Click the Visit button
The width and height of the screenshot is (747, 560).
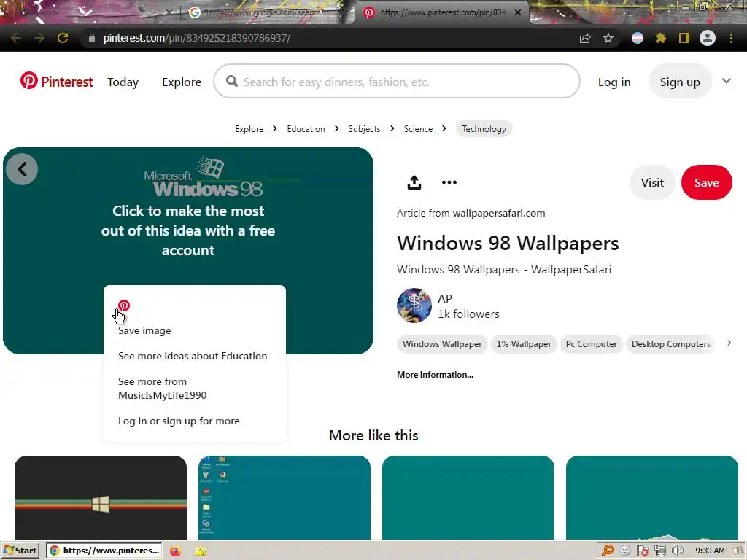652,182
